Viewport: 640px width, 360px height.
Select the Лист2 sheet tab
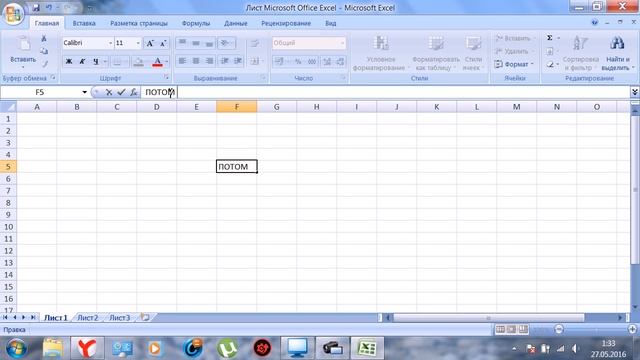pyautogui.click(x=88, y=318)
